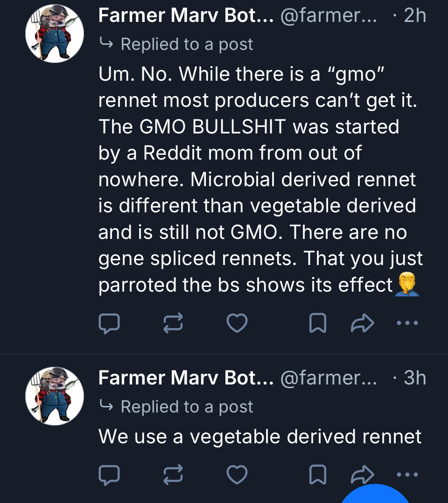Bookmark the vegetable derived rennet post
Image resolution: width=448 pixels, height=503 pixels.
(317, 475)
